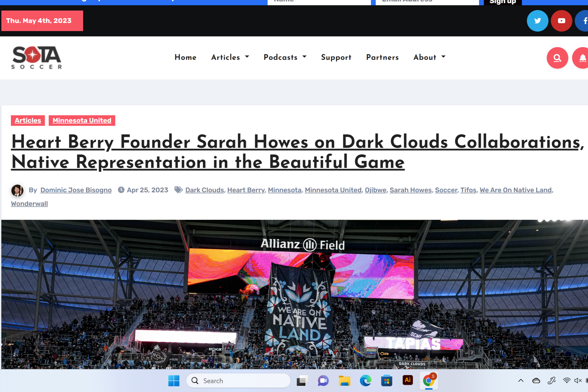This screenshot has height=392, width=588.
Task: Open Adobe Illustrator from the taskbar
Action: (408, 380)
